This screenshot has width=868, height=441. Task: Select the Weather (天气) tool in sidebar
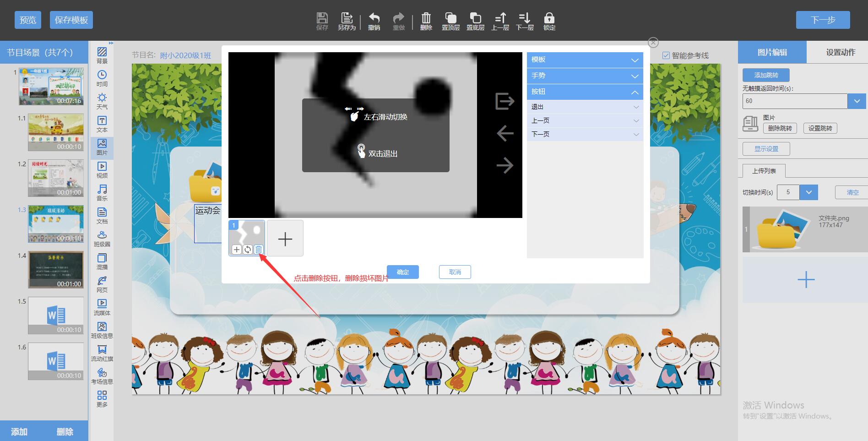[x=102, y=101]
